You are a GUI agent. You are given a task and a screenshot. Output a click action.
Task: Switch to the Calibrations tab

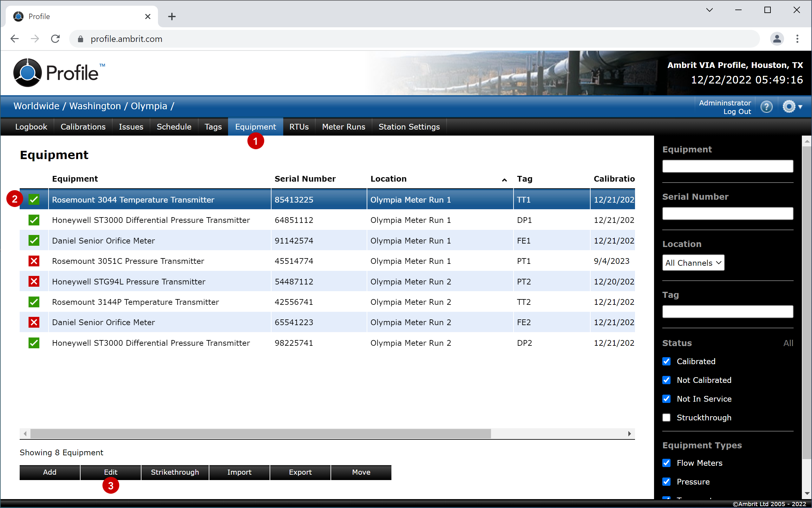(83, 127)
